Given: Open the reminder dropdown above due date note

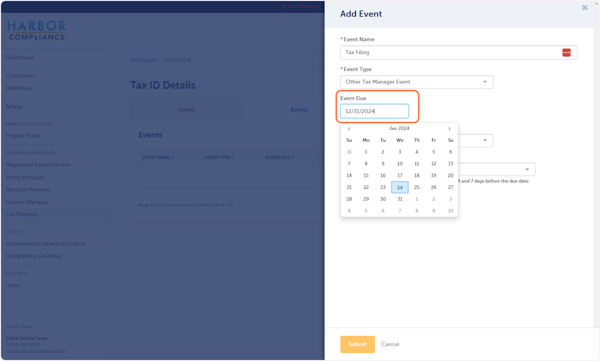Looking at the screenshot, I should (x=496, y=169).
